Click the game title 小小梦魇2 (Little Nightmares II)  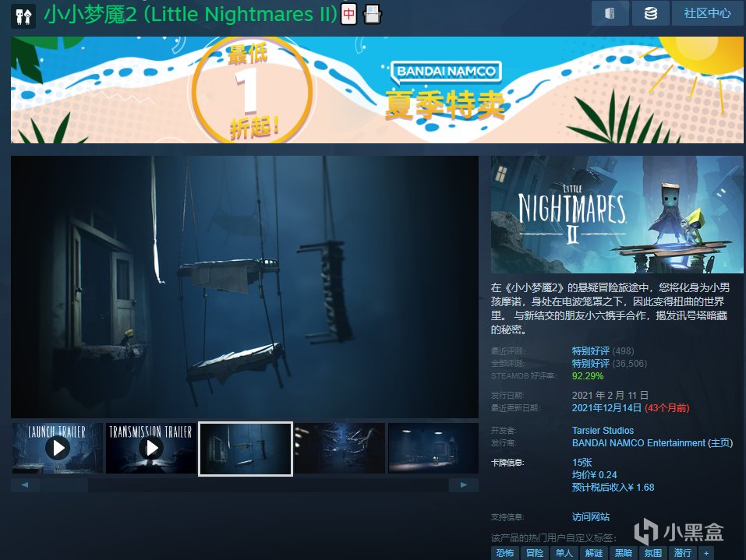pyautogui.click(x=190, y=14)
